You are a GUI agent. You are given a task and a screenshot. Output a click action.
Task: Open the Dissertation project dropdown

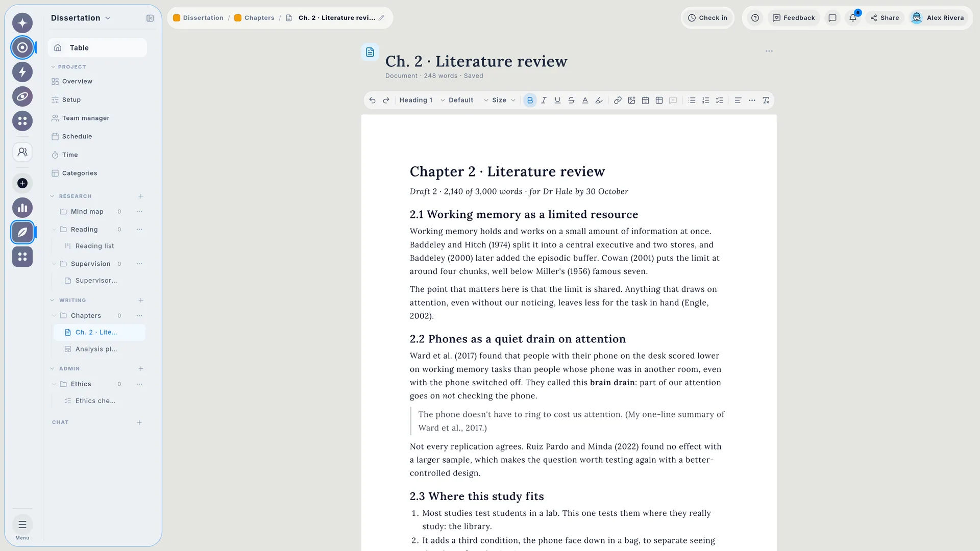point(81,18)
